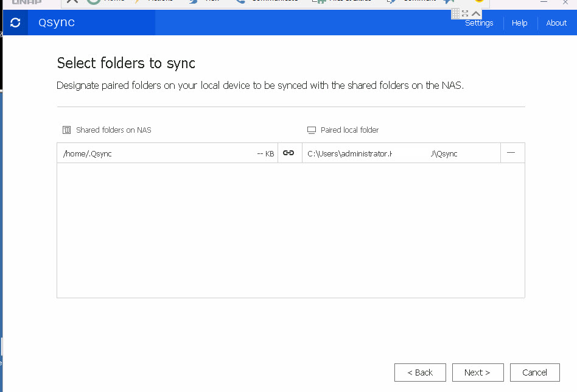
Task: Toggle full screen on remote toolbar
Action: pyautogui.click(x=465, y=13)
